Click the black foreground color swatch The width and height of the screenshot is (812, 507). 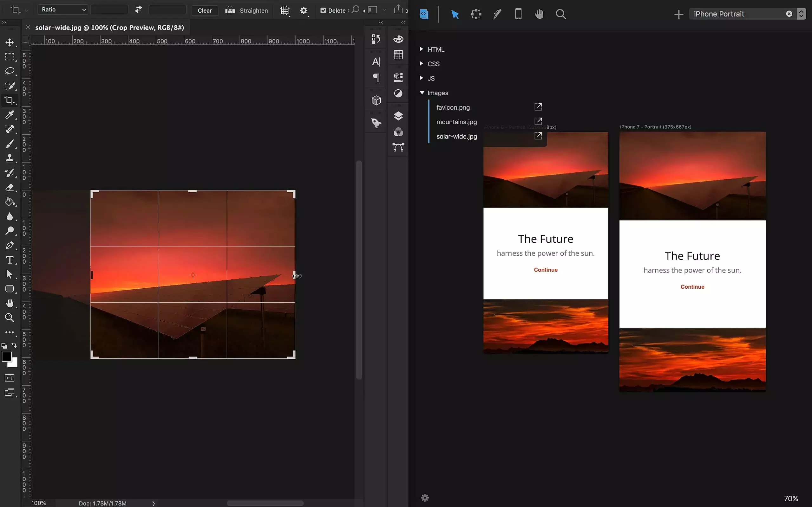[6, 356]
